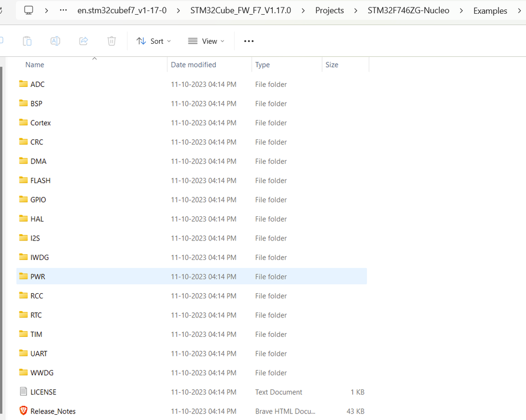
Task: Expand chevron after STM32Cube_FW_F7_V1.17.0
Action: click(x=303, y=11)
